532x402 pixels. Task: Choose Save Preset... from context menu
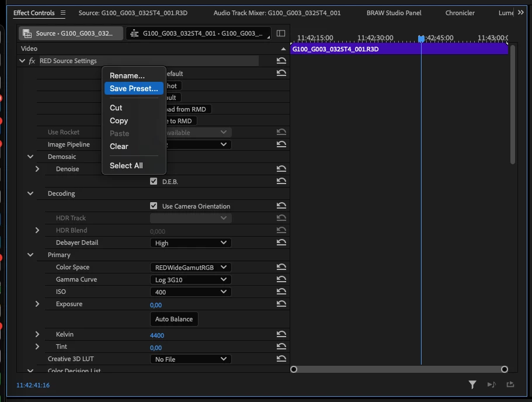pos(134,88)
